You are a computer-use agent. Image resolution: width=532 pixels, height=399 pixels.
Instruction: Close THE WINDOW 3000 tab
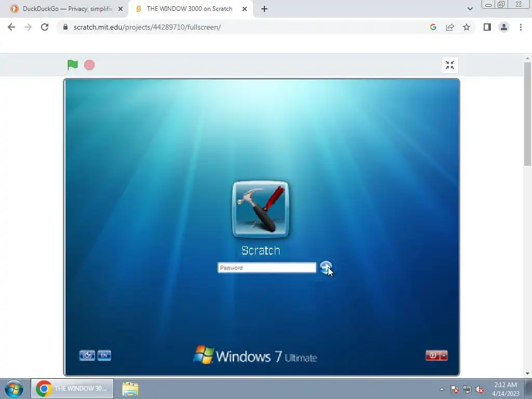(x=245, y=9)
